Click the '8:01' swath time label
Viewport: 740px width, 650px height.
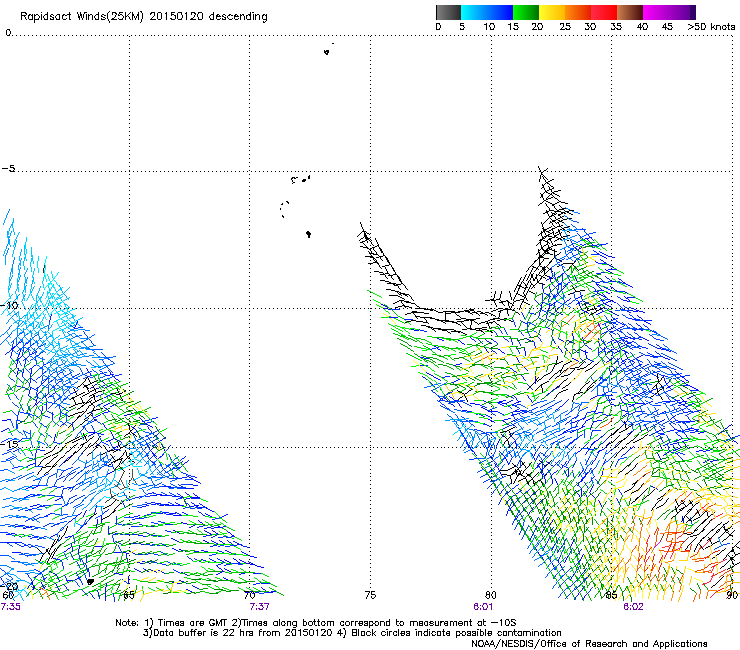tap(483, 607)
